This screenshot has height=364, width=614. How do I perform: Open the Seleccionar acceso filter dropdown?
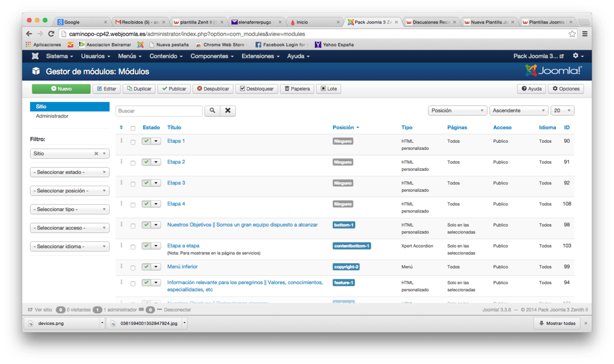70,228
